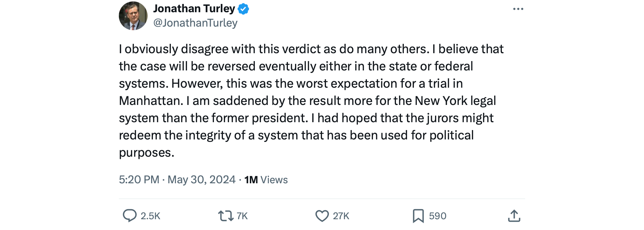Open the @JonathanTurley handle link
Screen dimensions: 644x230
pos(195,23)
